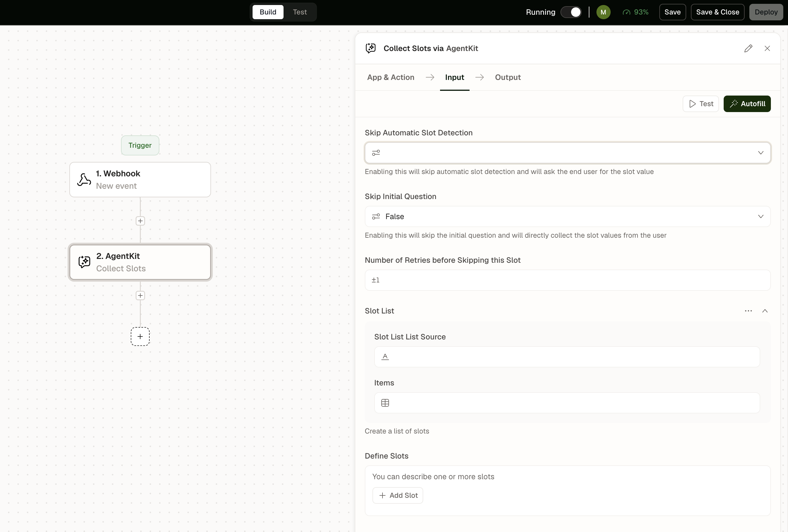Collapse the Slot List section
The image size is (788, 532).
coord(765,311)
